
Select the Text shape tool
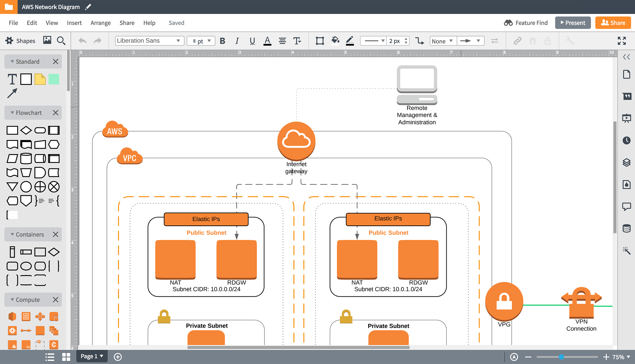pos(12,79)
